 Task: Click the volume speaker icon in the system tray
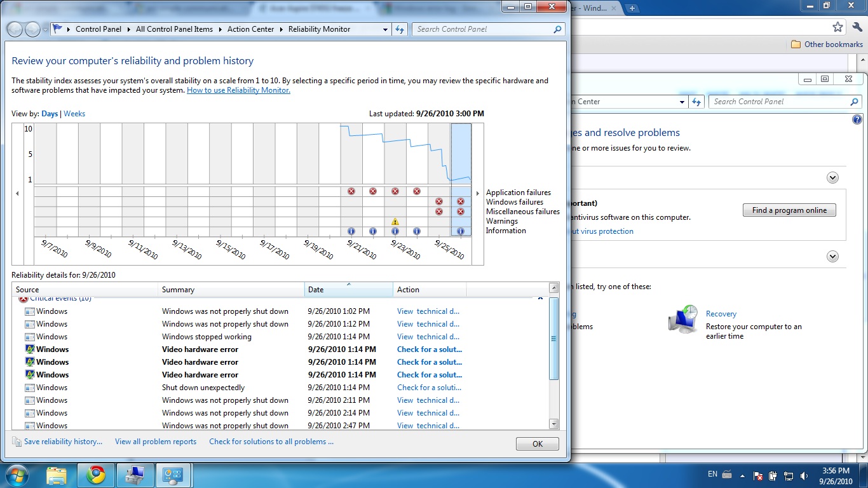tap(804, 476)
